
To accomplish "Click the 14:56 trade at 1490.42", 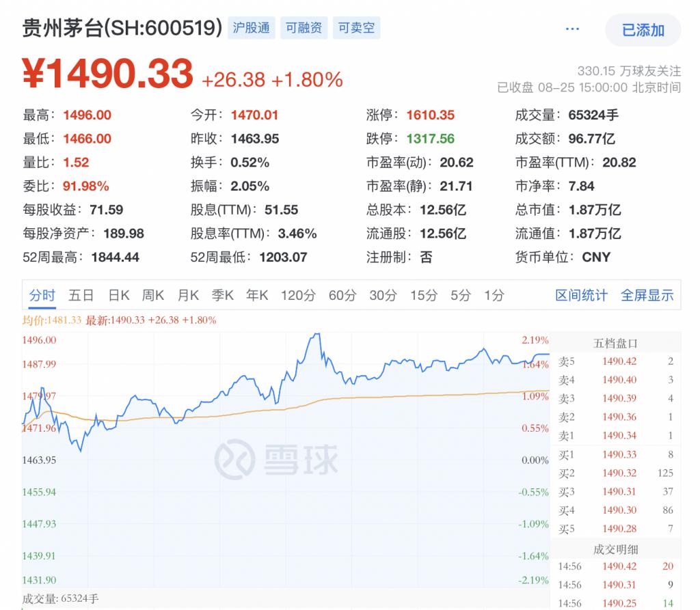I will (616, 566).
